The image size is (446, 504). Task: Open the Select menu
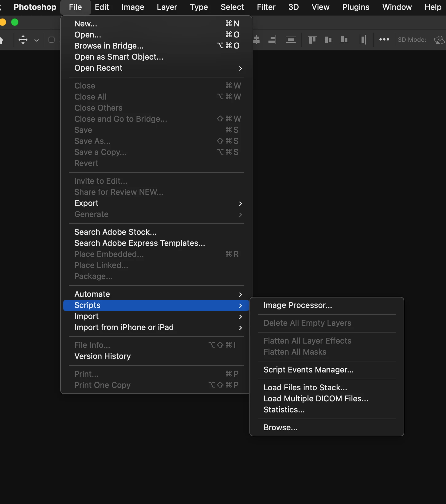click(232, 7)
